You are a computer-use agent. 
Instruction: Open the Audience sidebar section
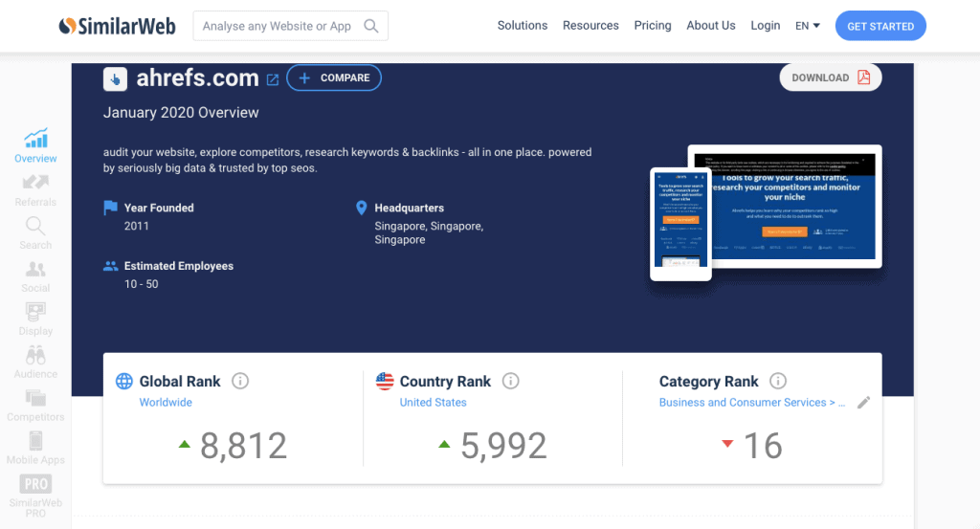35,363
